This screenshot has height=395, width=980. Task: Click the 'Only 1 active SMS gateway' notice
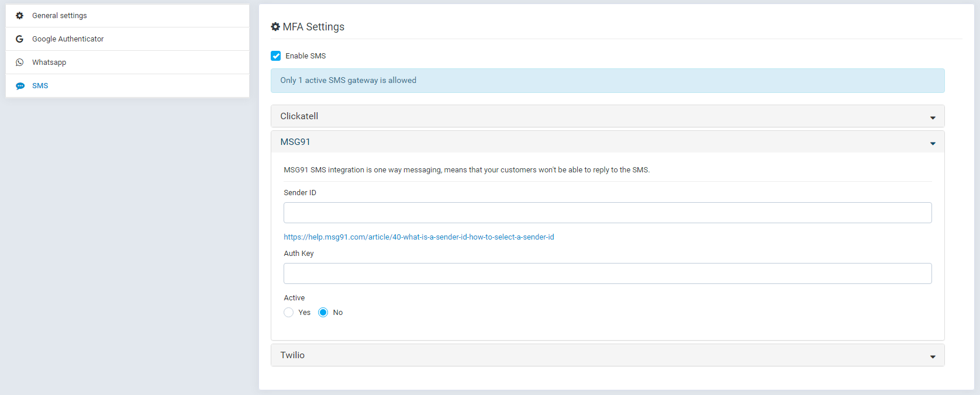tap(608, 81)
